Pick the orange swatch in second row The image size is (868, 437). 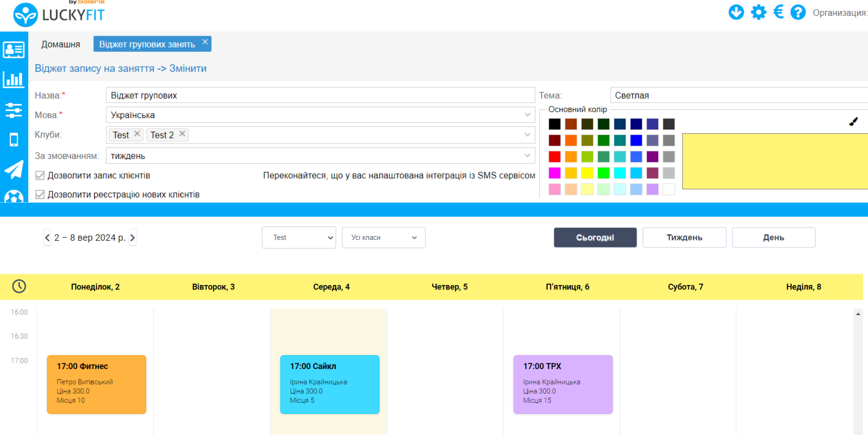pos(571,140)
